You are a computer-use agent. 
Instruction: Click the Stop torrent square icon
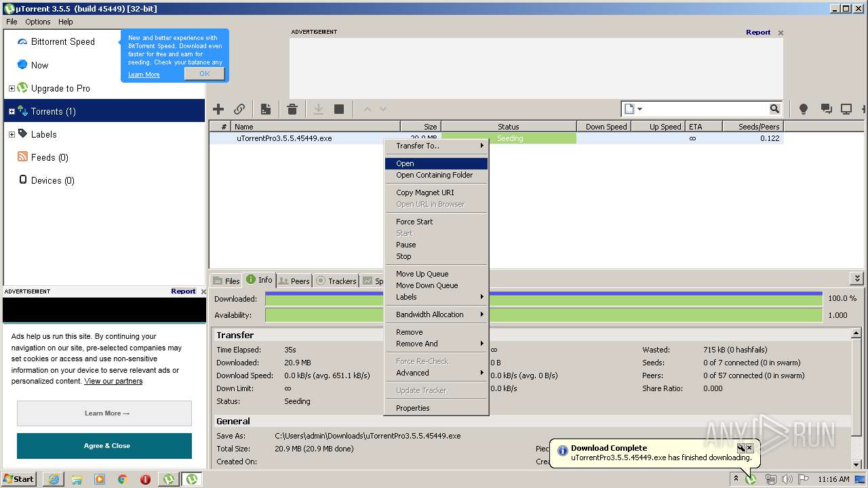click(339, 109)
